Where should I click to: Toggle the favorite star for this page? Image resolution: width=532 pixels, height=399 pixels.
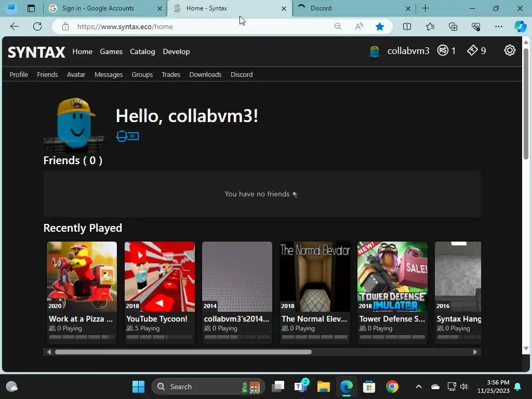[x=380, y=26]
